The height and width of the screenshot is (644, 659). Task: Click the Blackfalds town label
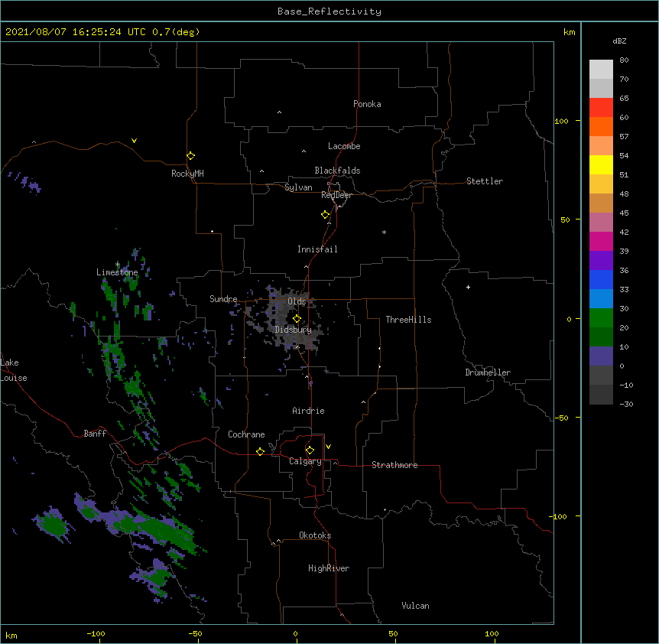tap(337, 171)
